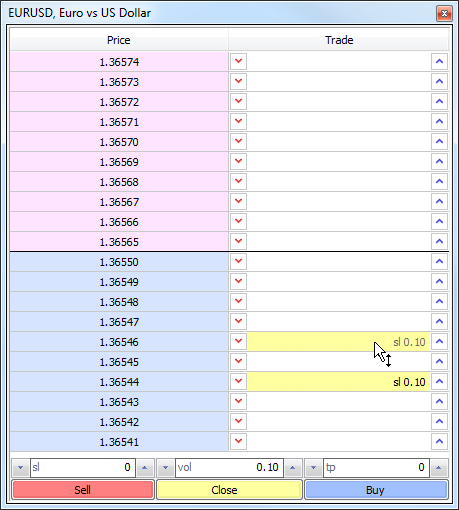Click into the vol input field
459x510 pixels.
tap(229, 468)
